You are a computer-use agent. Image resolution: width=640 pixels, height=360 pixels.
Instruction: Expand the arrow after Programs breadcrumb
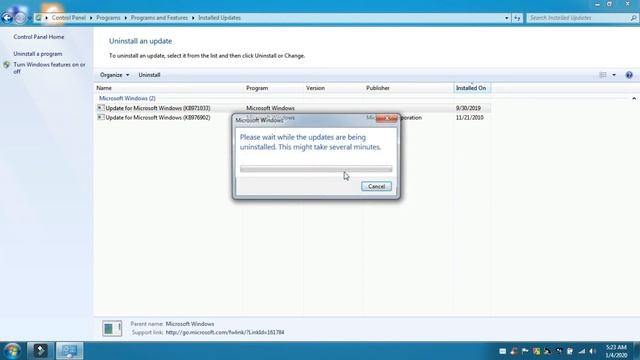point(125,18)
